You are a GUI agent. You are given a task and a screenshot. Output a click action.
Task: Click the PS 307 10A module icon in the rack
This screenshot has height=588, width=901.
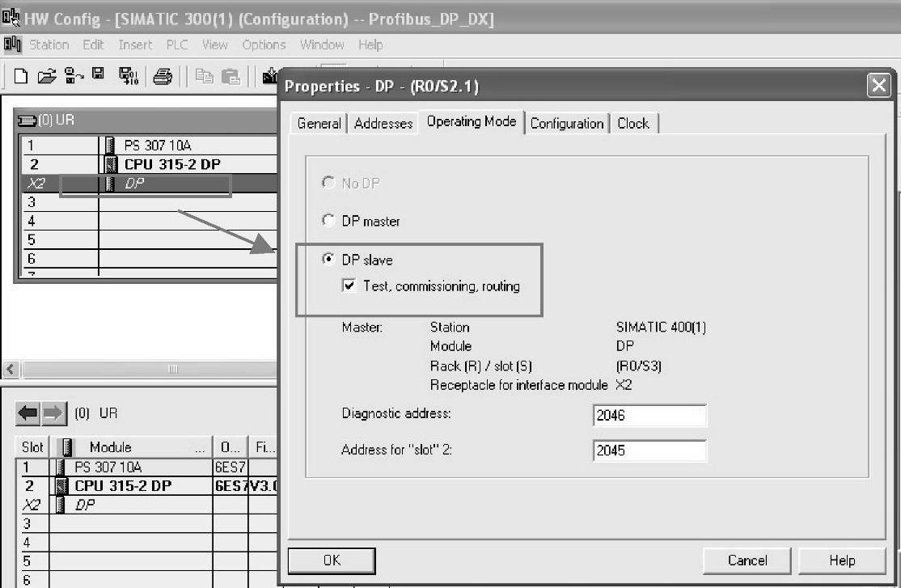pyautogui.click(x=110, y=145)
